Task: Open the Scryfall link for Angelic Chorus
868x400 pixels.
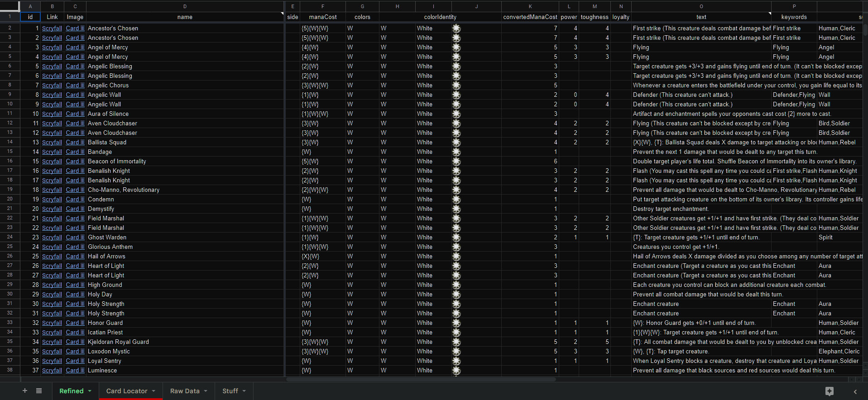Action: tap(52, 85)
